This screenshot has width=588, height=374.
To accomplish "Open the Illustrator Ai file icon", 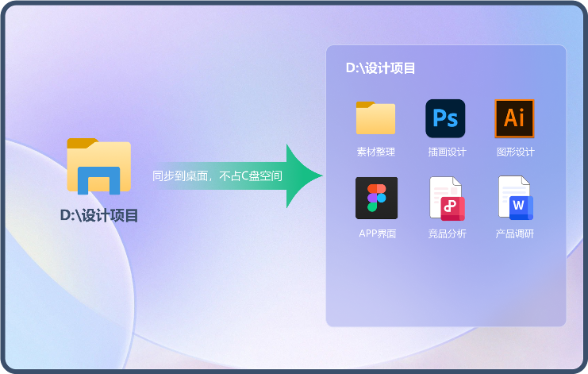I will tap(514, 118).
